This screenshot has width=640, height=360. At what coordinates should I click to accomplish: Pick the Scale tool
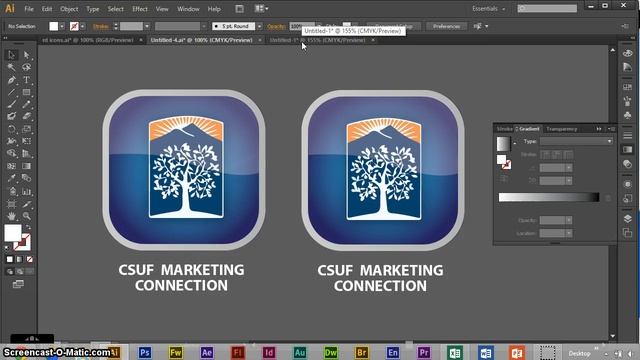(27, 129)
